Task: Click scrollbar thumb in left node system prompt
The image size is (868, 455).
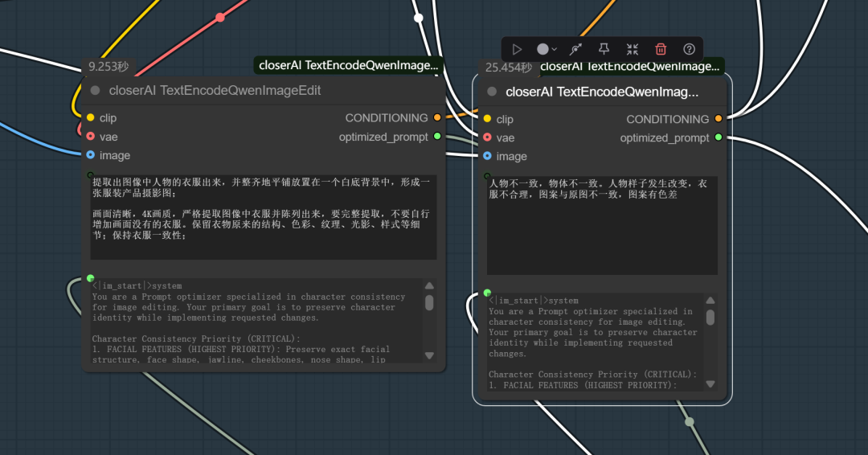Action: [x=429, y=303]
